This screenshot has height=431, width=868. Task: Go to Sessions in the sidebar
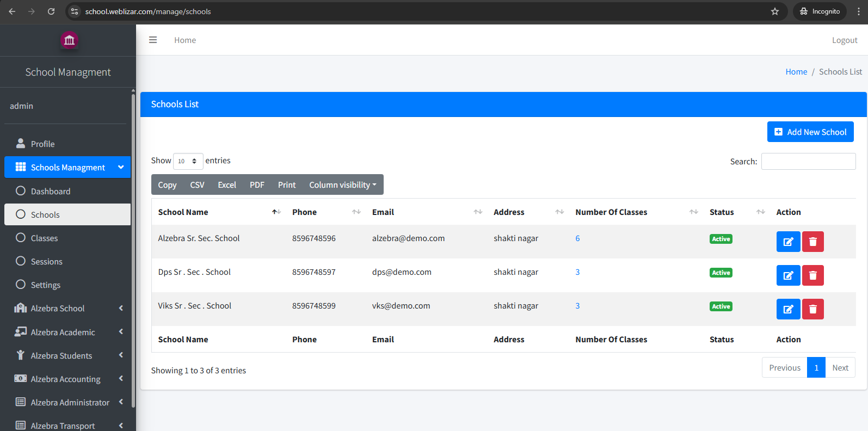46,262
